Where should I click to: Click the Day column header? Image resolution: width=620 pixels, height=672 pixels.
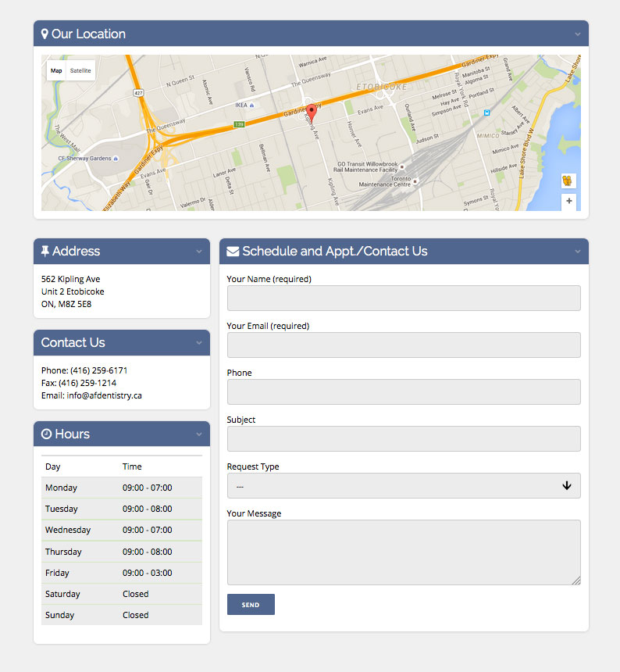pyautogui.click(x=52, y=466)
